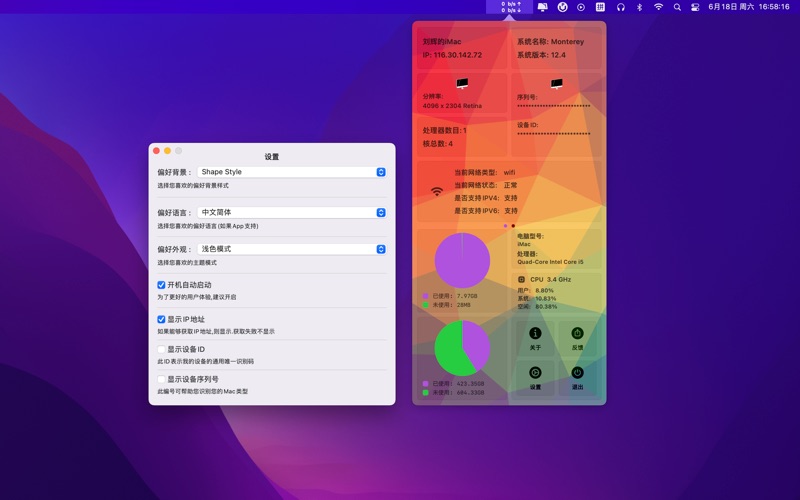Check the 显示设备序列号 option
The height and width of the screenshot is (500, 800).
click(x=161, y=380)
